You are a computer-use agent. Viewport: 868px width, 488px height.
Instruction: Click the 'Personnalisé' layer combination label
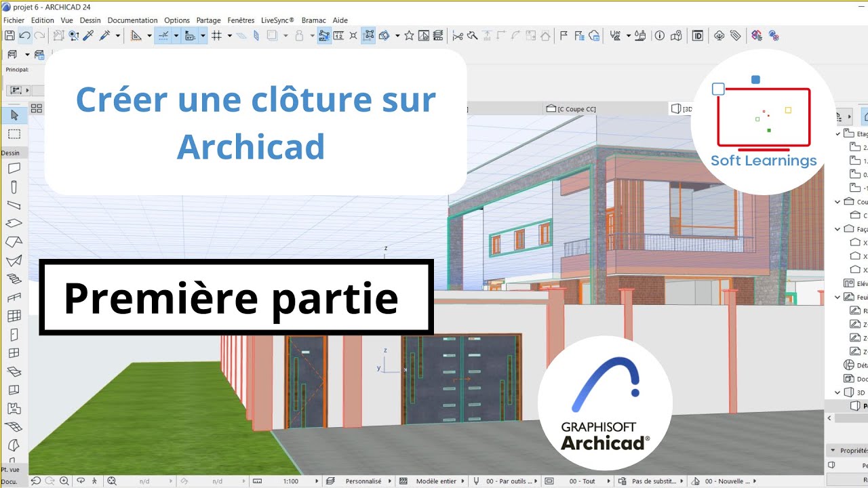coord(363,481)
